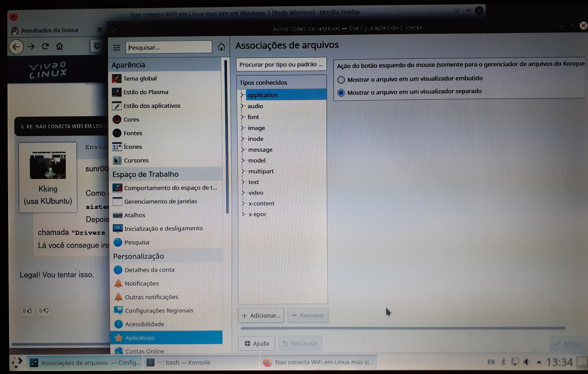Click the volume tray icon

click(x=527, y=362)
